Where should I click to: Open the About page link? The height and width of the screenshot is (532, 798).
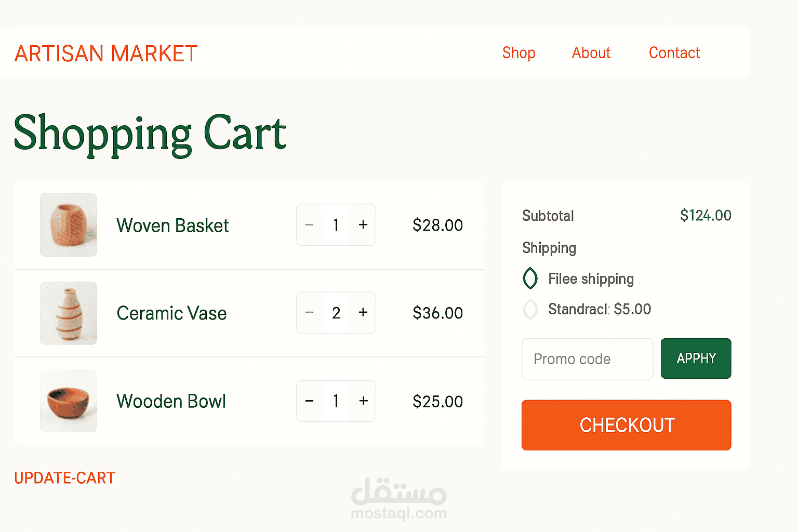click(x=591, y=53)
